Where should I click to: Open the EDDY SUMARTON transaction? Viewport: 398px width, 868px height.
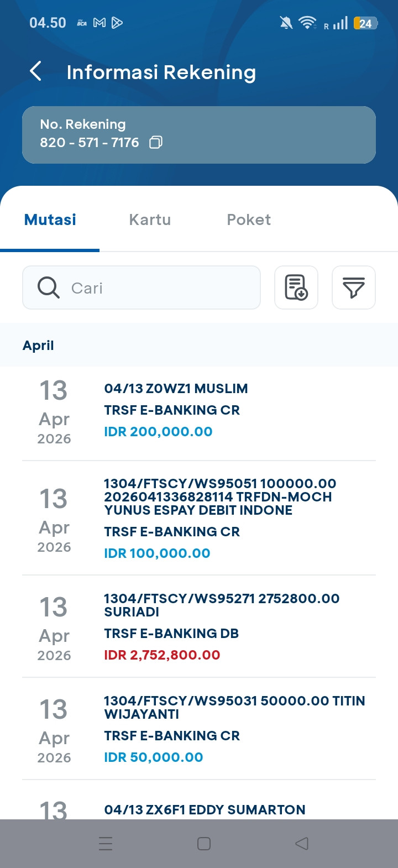pyautogui.click(x=205, y=809)
